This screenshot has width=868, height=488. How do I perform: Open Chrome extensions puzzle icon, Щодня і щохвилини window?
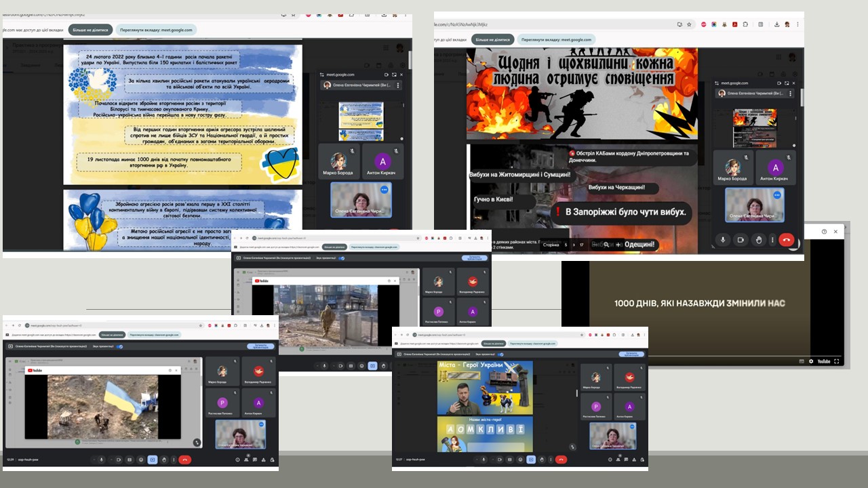coord(745,24)
